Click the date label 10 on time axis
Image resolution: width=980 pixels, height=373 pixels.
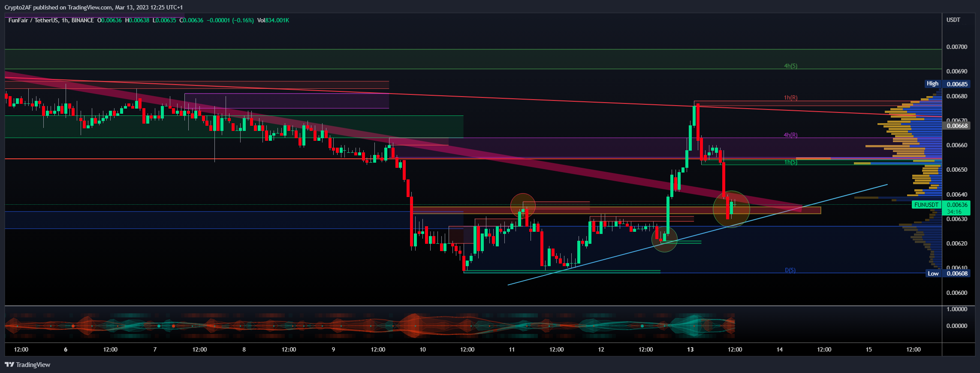422,349
